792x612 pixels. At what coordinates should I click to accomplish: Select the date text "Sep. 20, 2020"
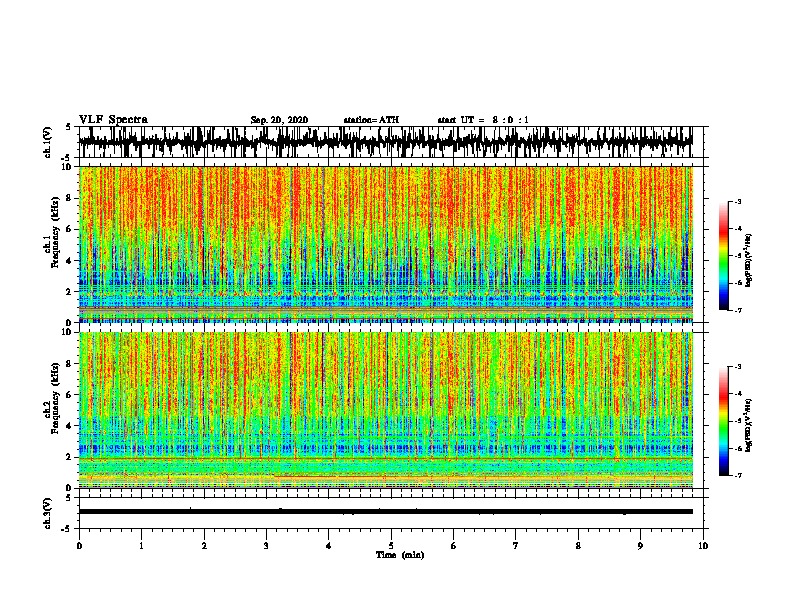[x=279, y=120]
